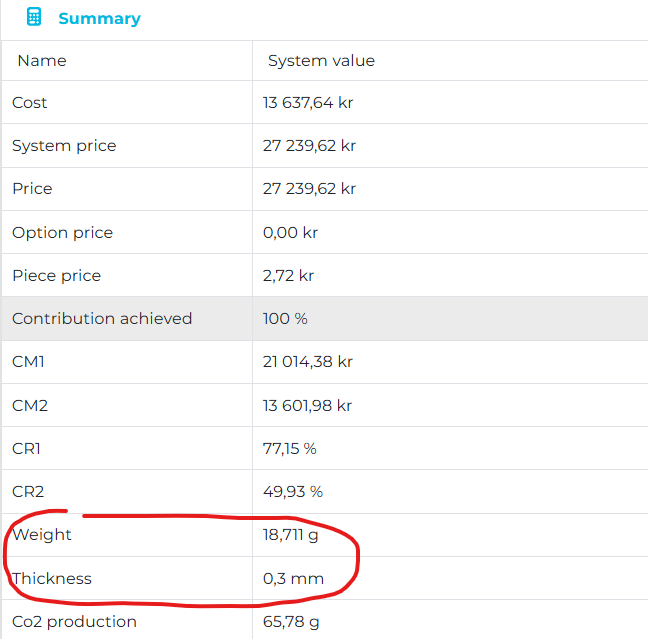Viewport: 648px width, 639px height.
Task: Click the Option price value 0,00 kr
Action: [291, 233]
